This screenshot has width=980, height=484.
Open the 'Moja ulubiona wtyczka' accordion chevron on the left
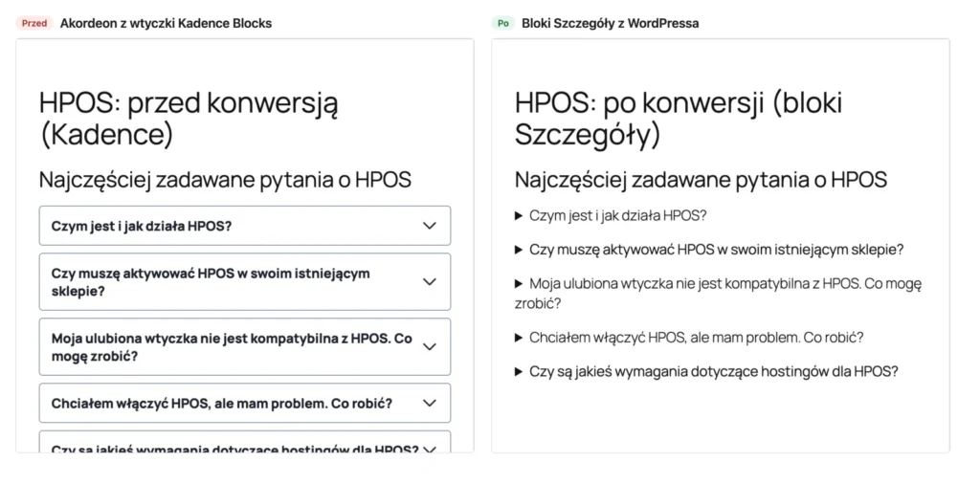point(430,346)
